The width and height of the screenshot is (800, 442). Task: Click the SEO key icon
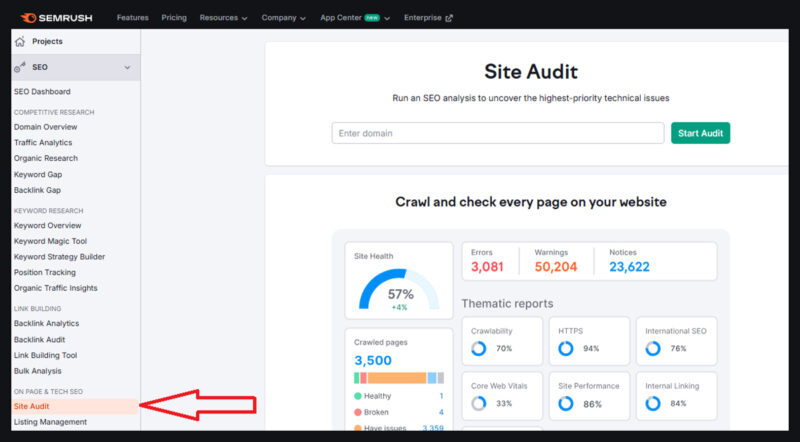[20, 67]
